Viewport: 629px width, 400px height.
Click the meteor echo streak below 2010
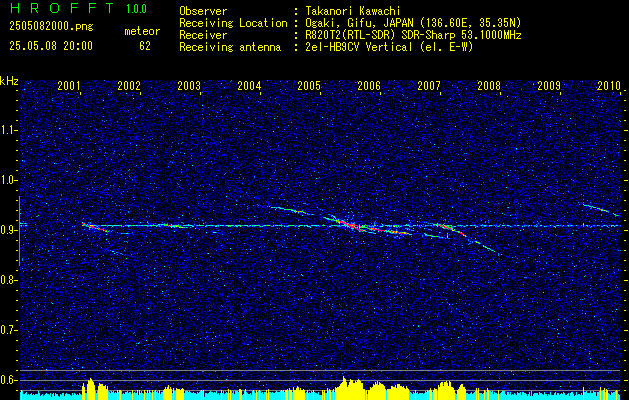(602, 210)
